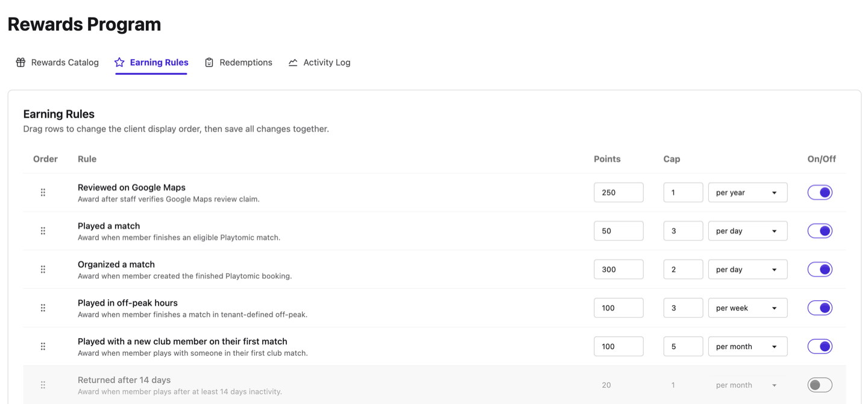
Task: Click points field for Played with a new club member
Action: [618, 347]
